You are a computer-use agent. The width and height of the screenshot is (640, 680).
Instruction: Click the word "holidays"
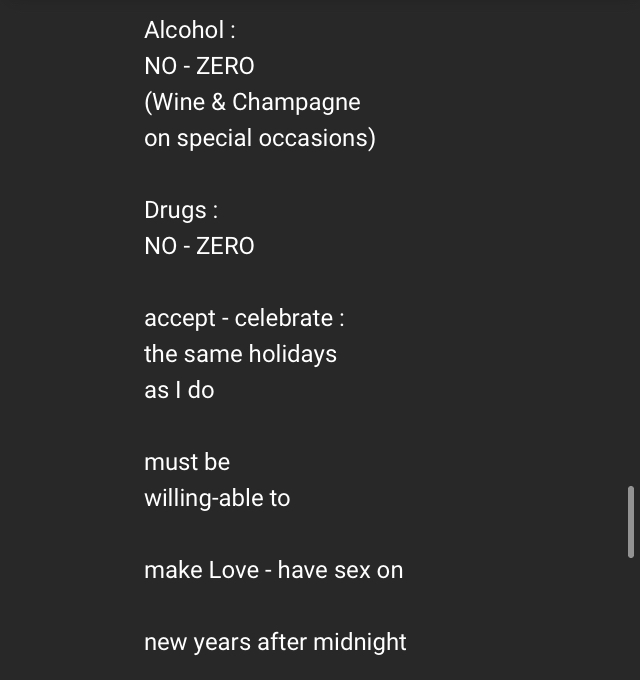click(295, 354)
